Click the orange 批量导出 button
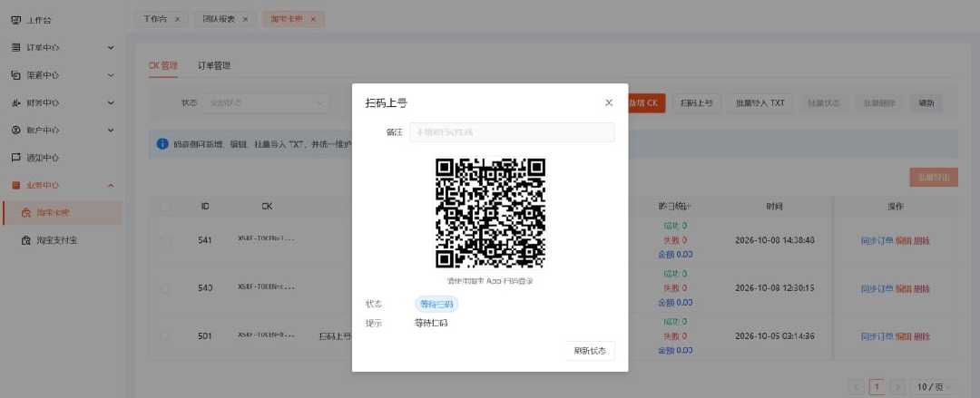Screen dimensions: 980x398 [934, 178]
